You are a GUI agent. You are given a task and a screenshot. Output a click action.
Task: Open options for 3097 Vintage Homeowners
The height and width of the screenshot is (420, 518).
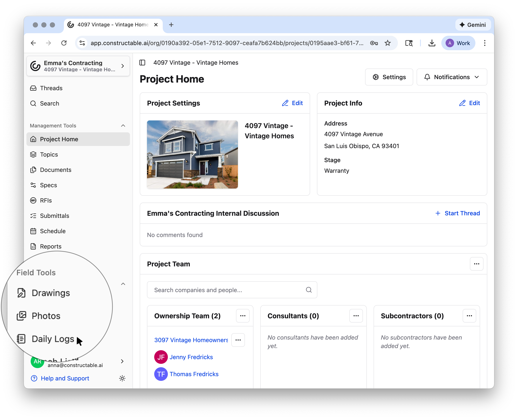238,340
